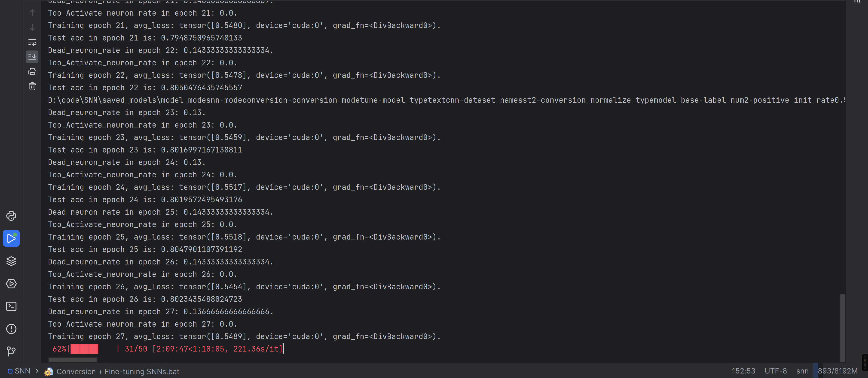The image size is (868, 378).
Task: Open the Git tool window
Action: click(11, 351)
